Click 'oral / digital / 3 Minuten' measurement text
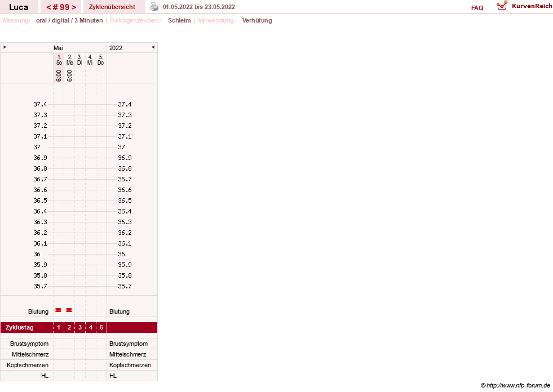Image resolution: width=553 pixels, height=392 pixels. (69, 20)
